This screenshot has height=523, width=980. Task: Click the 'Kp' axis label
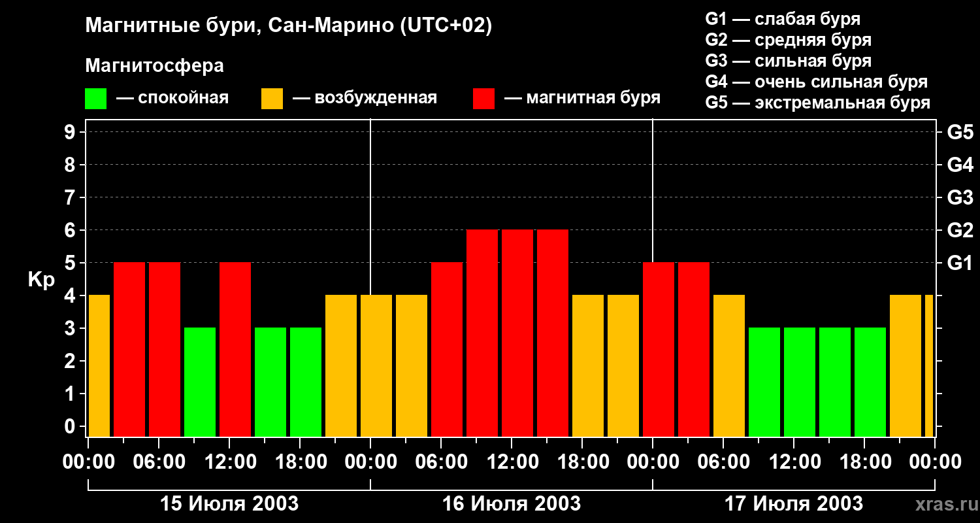click(x=42, y=280)
